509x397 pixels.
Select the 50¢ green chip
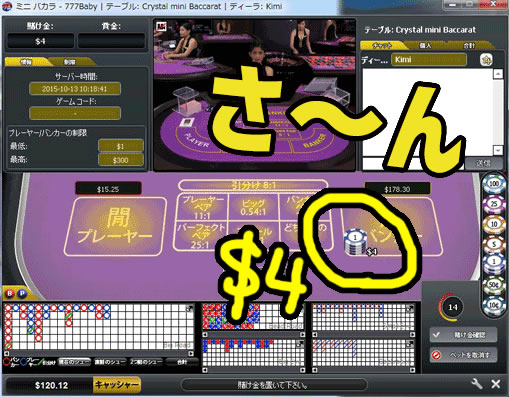tap(494, 285)
